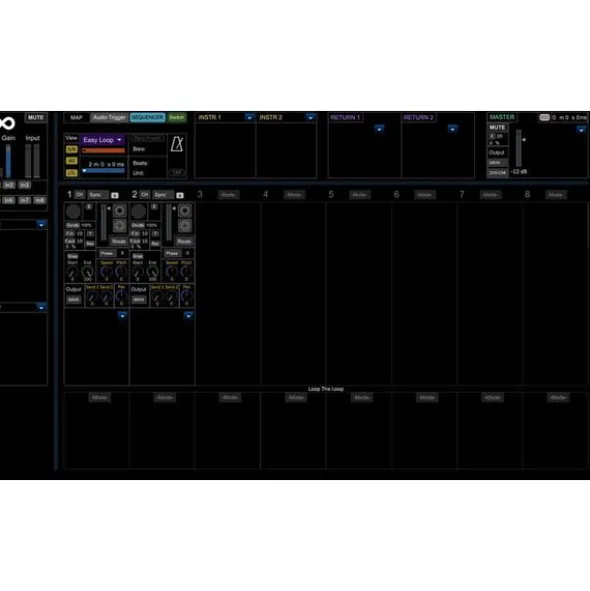Screen dimensions: 590x591
Task: Toggle the In7 input button
Action: [x=25, y=200]
